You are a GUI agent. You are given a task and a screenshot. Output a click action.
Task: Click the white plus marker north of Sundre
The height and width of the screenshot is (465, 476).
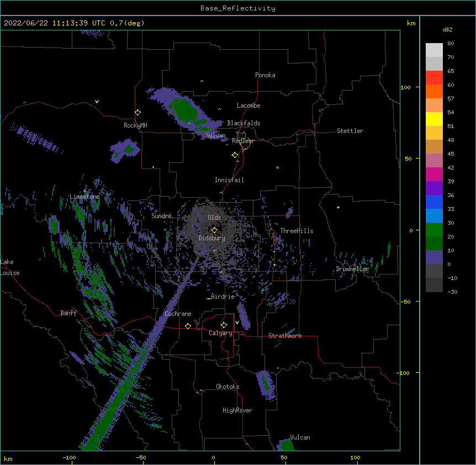(154, 167)
